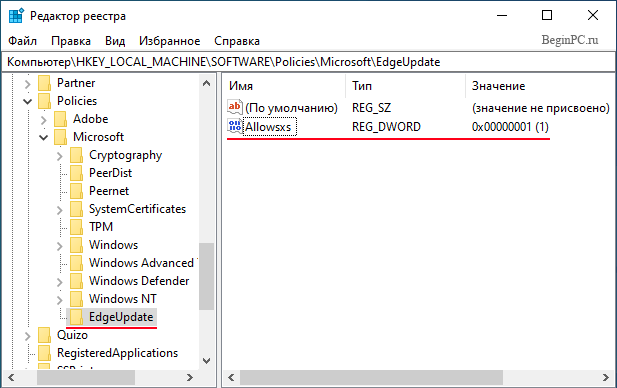Click values pane scroll left arrow
Screen dimensions: 617x388
(231, 378)
